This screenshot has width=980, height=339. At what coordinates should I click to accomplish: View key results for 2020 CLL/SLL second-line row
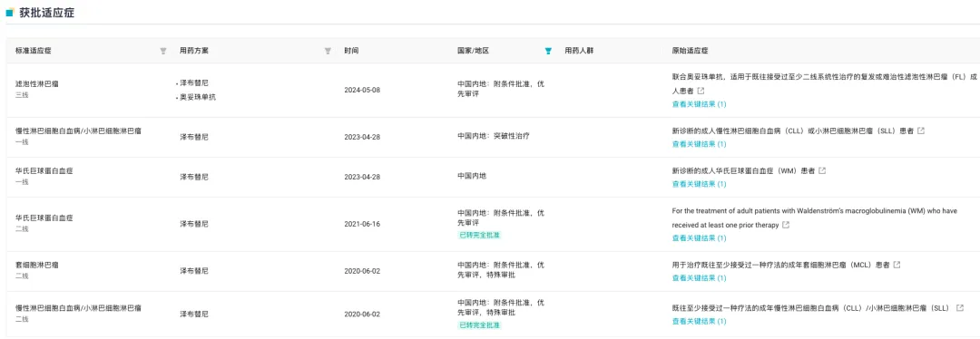[699, 322]
